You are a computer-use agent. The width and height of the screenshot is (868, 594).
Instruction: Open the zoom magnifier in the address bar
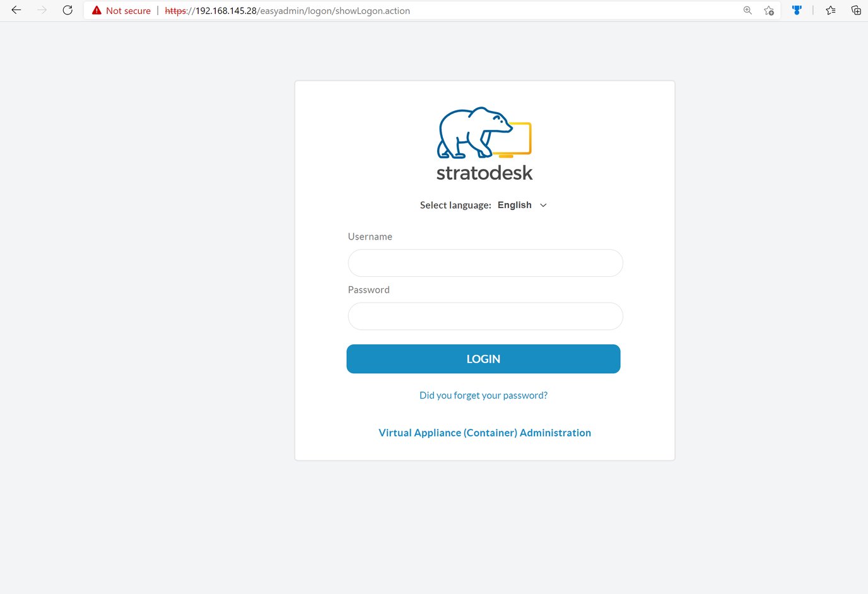[x=748, y=11]
